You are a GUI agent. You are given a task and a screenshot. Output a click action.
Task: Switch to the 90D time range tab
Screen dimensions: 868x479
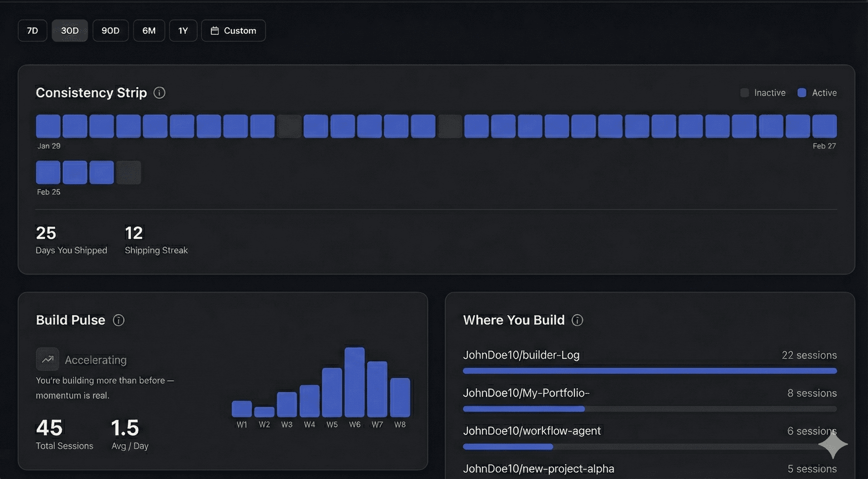(x=110, y=30)
